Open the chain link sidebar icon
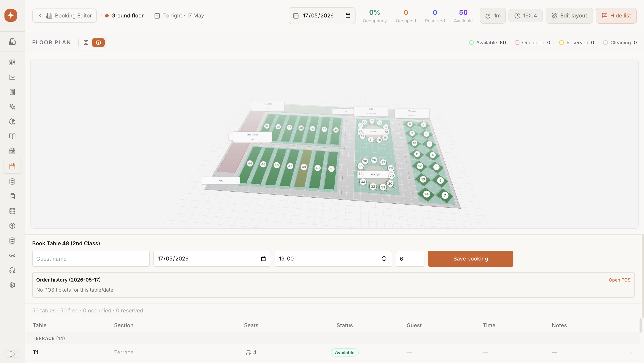 (x=12, y=255)
